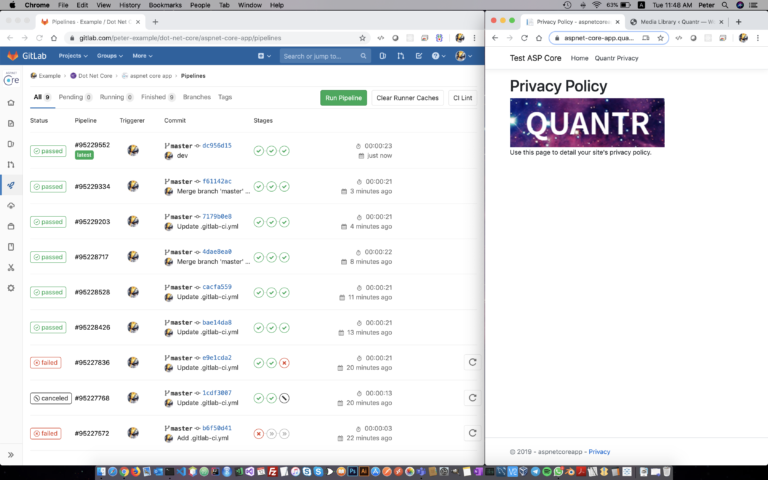Screen dimensions: 768x480
Task: Select the Tags pipelines tab
Action: pyautogui.click(x=225, y=97)
